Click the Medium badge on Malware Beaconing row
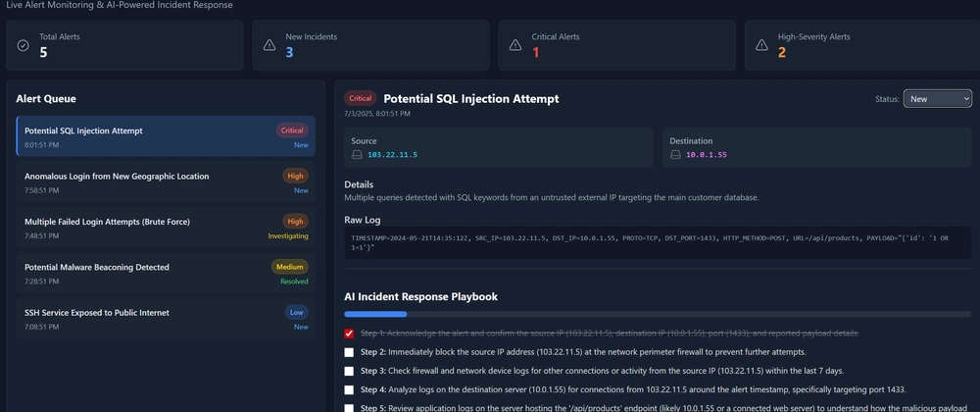Screen dimensions: 980x412 (x=290, y=267)
